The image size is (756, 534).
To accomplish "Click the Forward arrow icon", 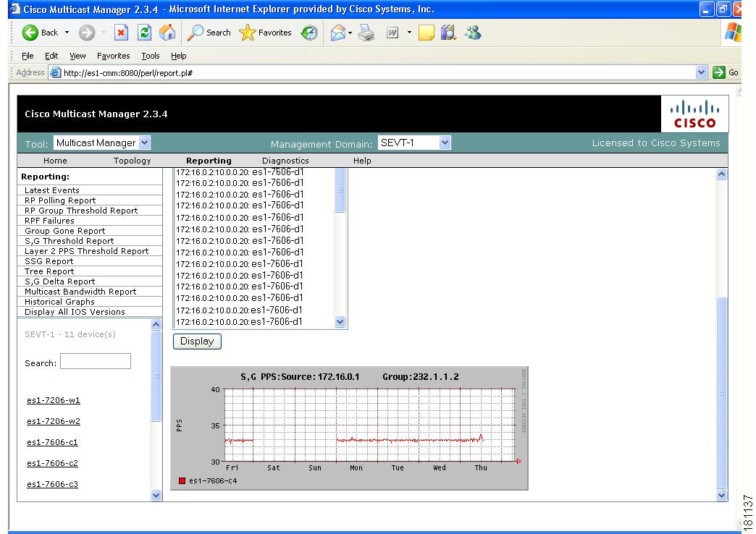I will 87,33.
